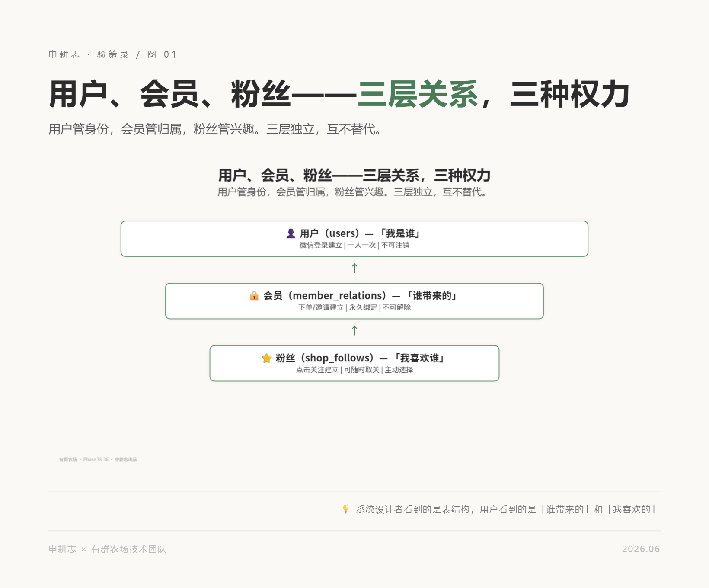Click the green 三层关系 words in main title
The height and width of the screenshot is (588, 709).
pos(418,94)
